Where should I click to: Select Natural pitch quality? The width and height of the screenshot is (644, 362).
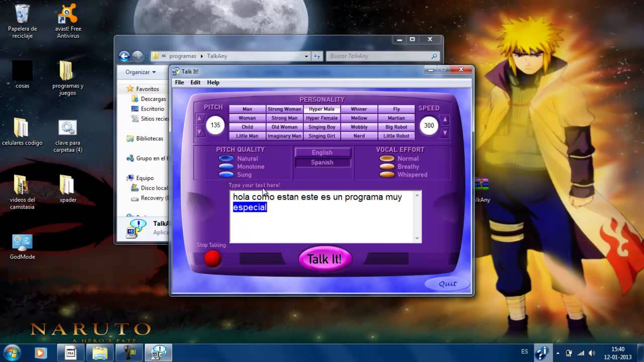point(226,158)
